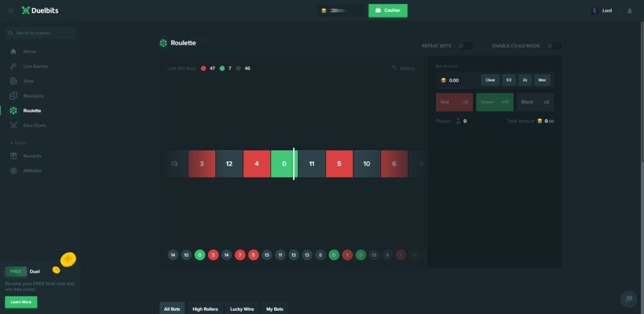This screenshot has width=644, height=314.
Task: Switch to My Bets tab
Action: coord(275,309)
